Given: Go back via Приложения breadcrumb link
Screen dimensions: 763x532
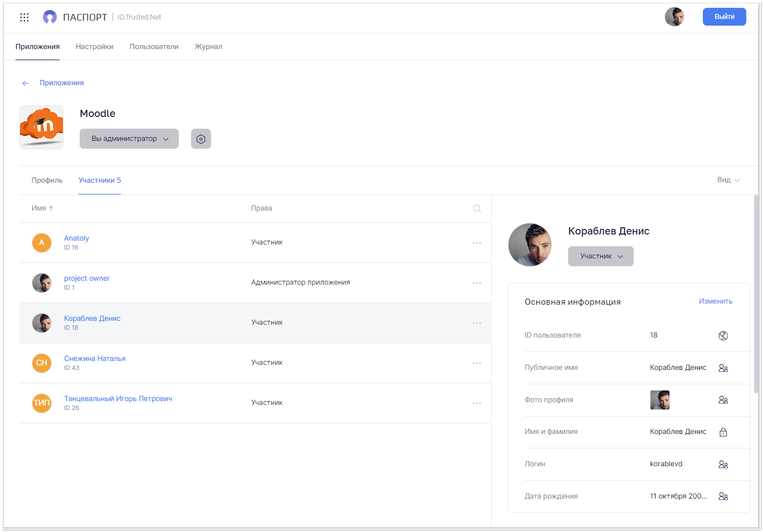Looking at the screenshot, I should [x=61, y=83].
